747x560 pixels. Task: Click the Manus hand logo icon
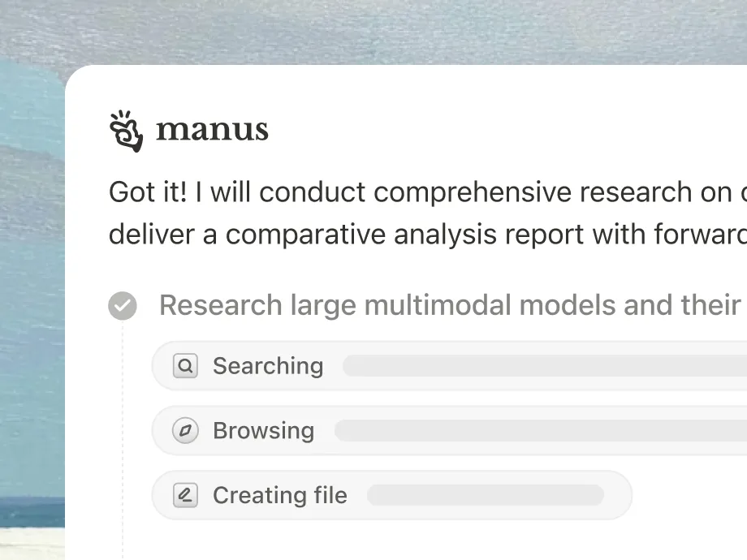pyautogui.click(x=126, y=131)
